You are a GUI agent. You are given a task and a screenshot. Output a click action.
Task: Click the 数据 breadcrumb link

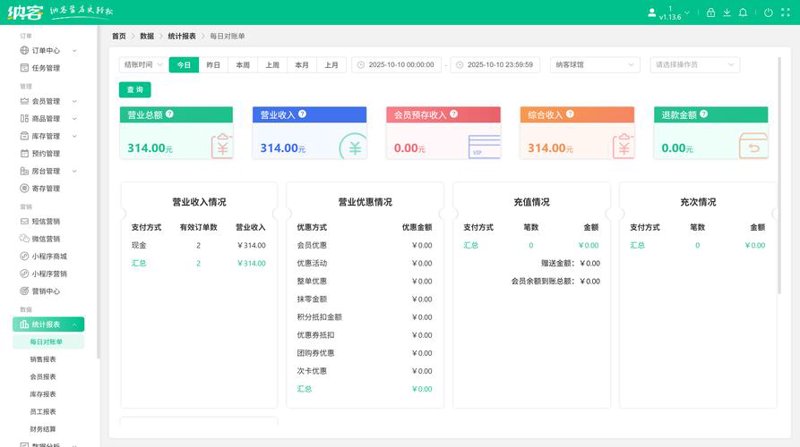click(x=147, y=36)
